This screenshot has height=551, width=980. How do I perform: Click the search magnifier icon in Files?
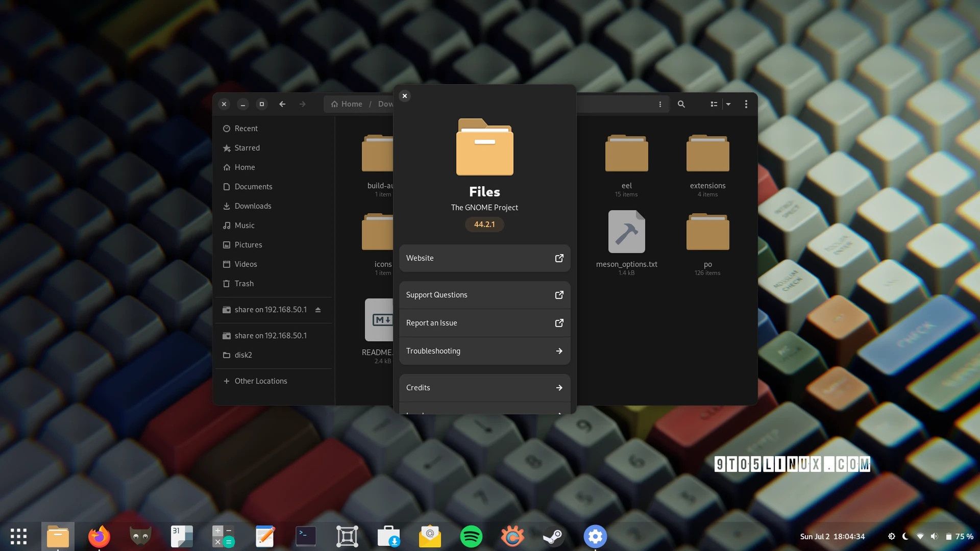681,104
